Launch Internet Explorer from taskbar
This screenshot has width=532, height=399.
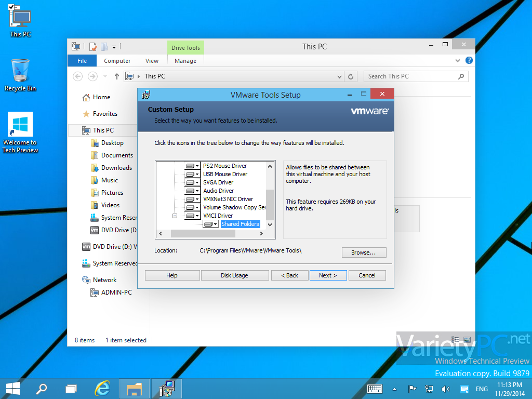(102, 389)
